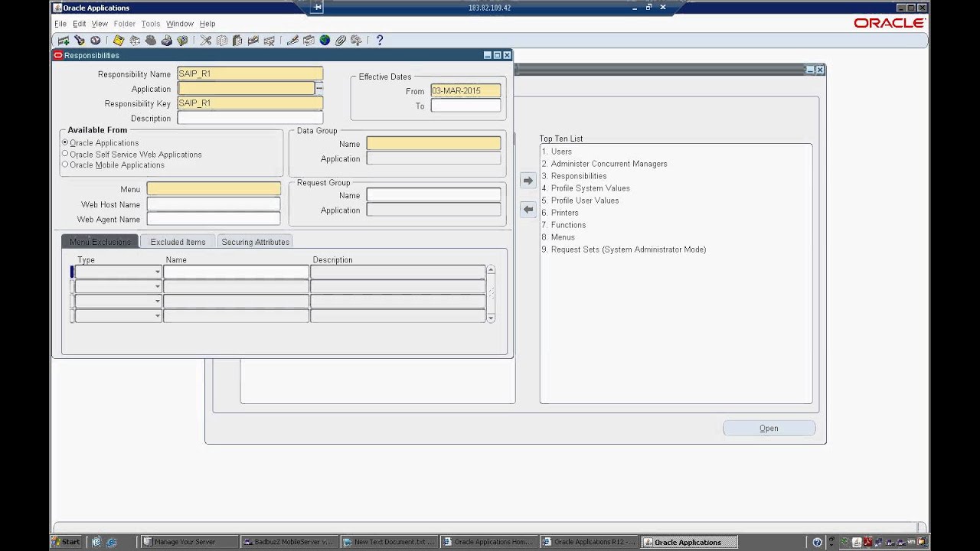Click the Responsibility Name field
This screenshot has height=551, width=980.
pos(250,74)
